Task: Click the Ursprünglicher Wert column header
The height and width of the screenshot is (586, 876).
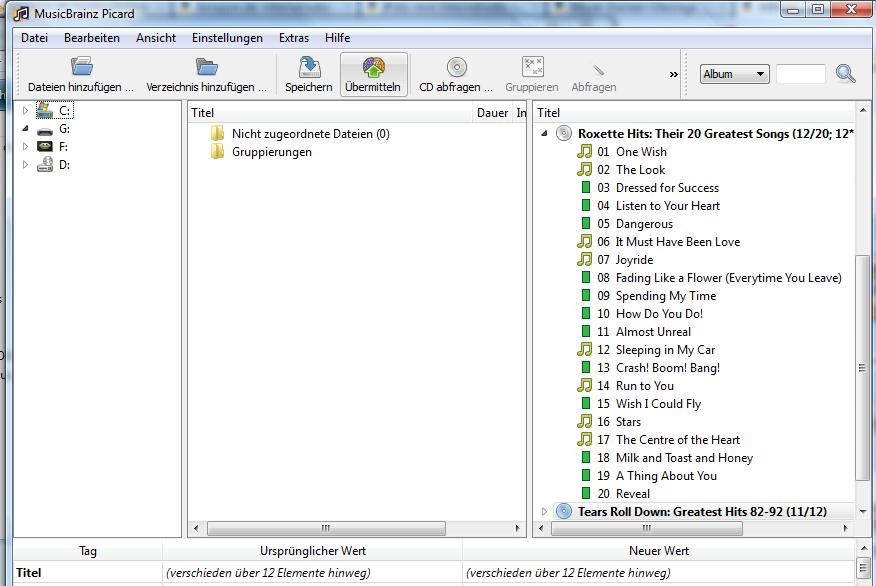Action: 312,551
